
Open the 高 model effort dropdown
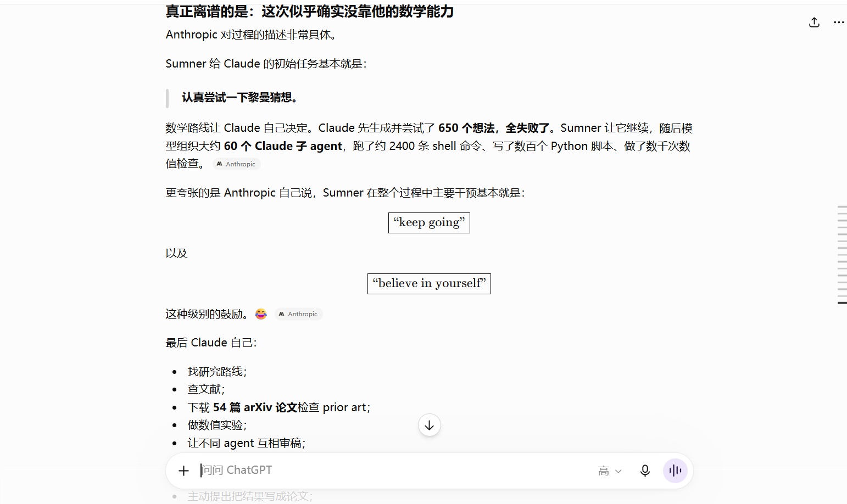[x=610, y=471]
